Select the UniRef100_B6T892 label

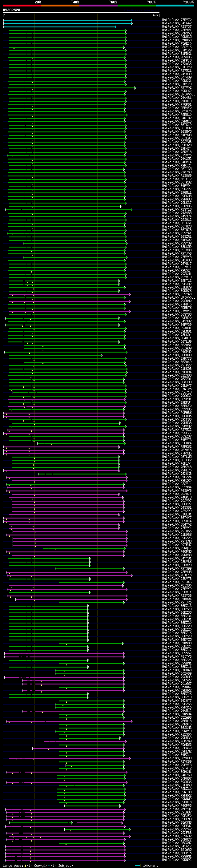(177, 128)
